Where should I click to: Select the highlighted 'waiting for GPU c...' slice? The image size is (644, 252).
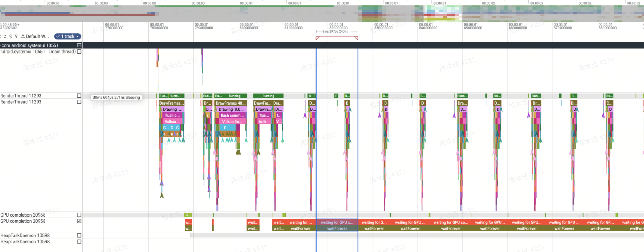pos(337,222)
